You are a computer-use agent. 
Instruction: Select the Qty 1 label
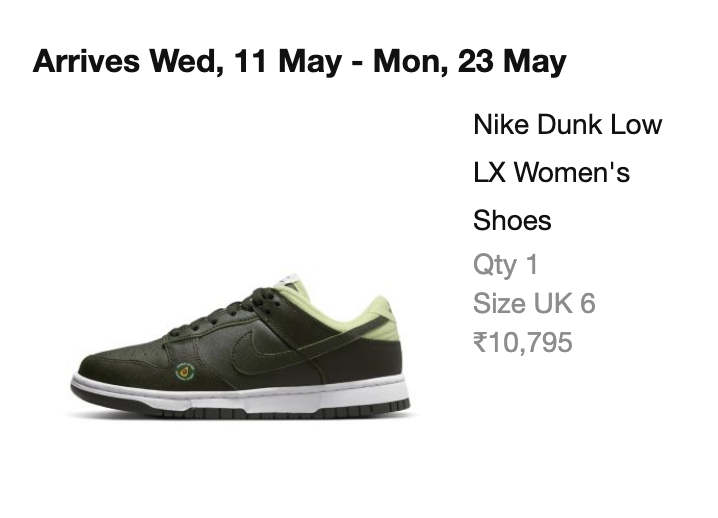(x=505, y=265)
